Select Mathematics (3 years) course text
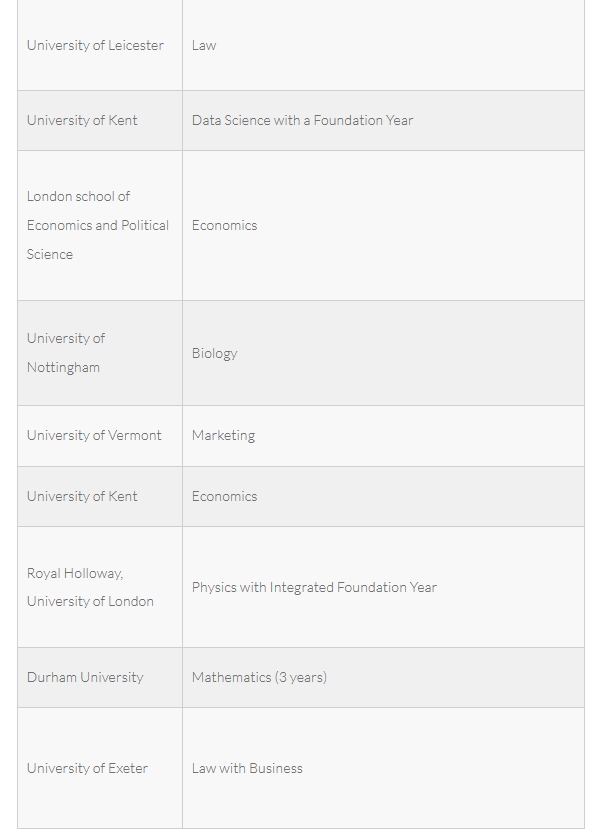This screenshot has width=606, height=837. [x=259, y=677]
